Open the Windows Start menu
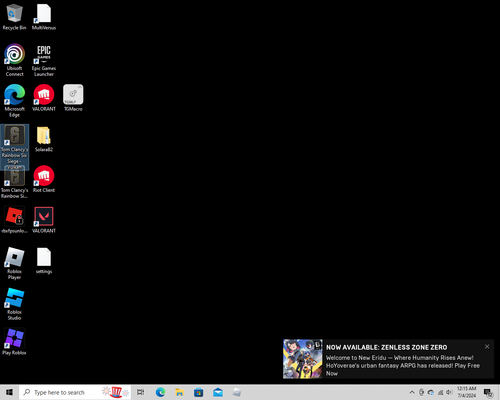Screen dimensions: 500x400 click(x=9, y=392)
